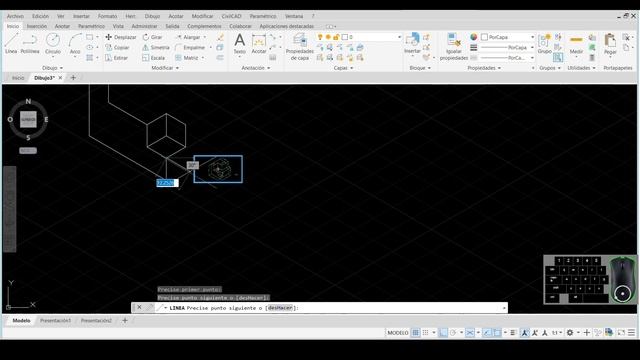Click the Escala tool
The image size is (640, 360).
(x=153, y=58)
